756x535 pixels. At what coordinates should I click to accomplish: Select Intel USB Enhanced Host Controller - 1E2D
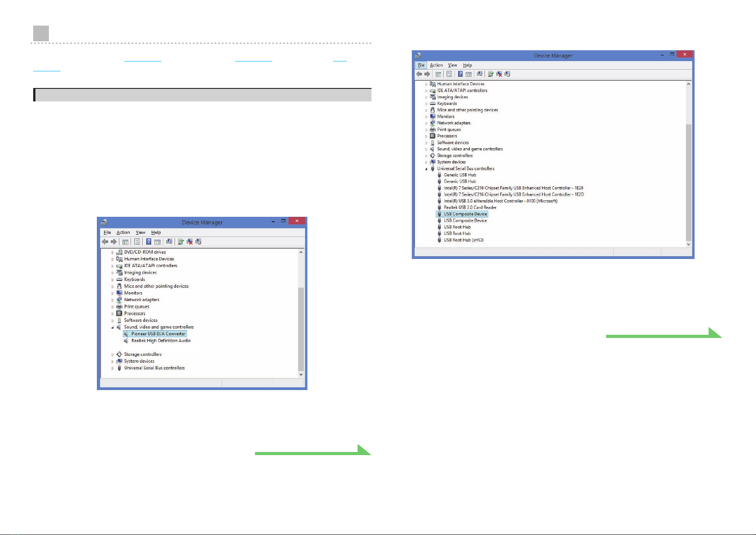[514, 194]
